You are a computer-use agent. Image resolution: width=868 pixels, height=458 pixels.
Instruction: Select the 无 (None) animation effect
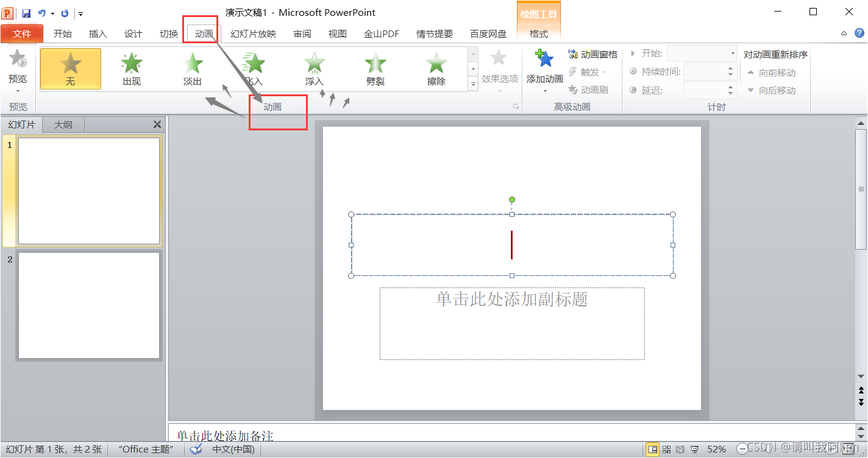pyautogui.click(x=71, y=69)
